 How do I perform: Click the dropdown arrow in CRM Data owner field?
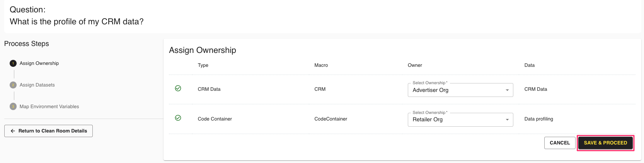coord(507,90)
